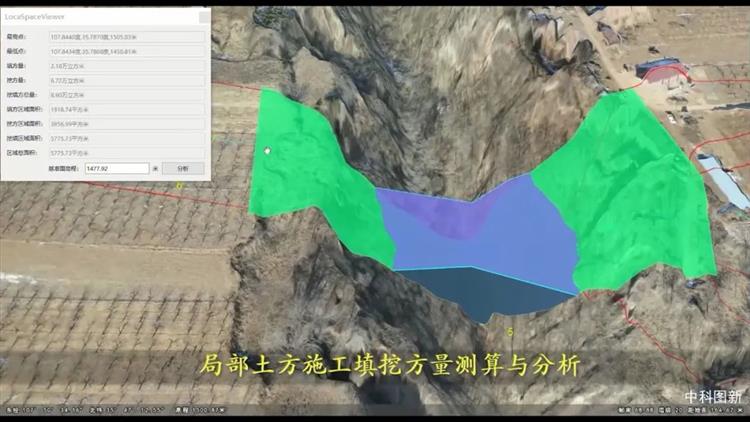The image size is (750, 422).
Task: Click the 分析 (Analyze) button
Action: (182, 169)
